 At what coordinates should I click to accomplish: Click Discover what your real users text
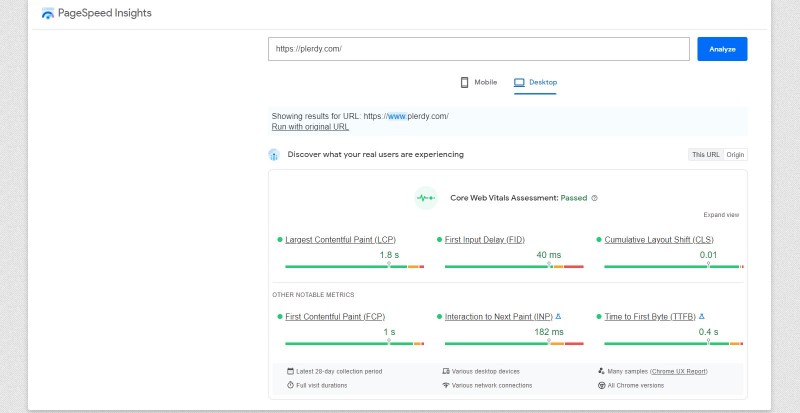[376, 154]
